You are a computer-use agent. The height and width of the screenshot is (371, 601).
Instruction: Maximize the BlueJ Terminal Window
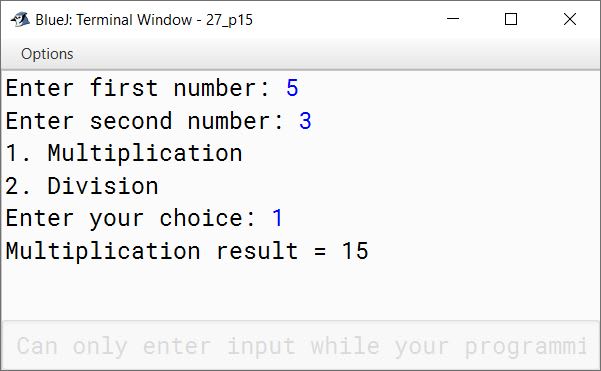point(511,19)
